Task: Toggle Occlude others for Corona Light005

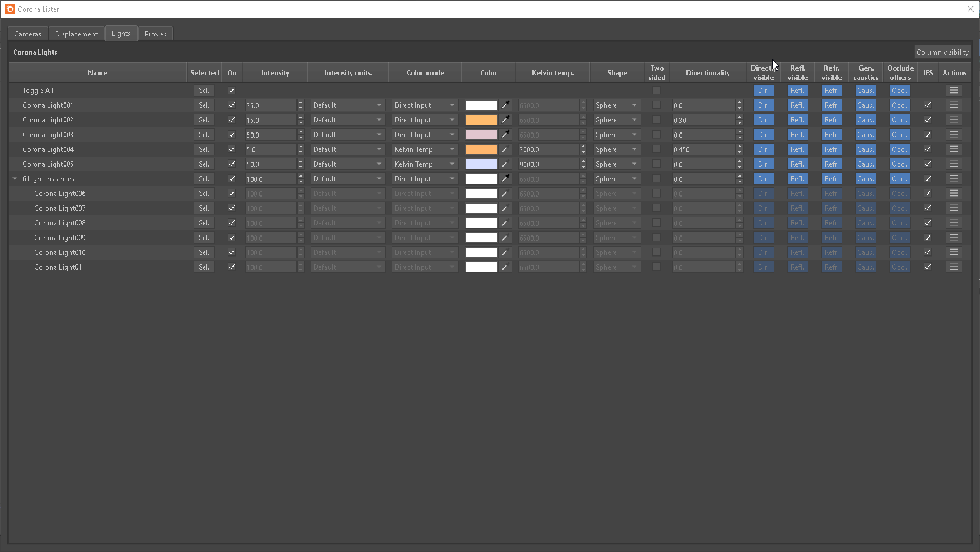Action: point(900,164)
